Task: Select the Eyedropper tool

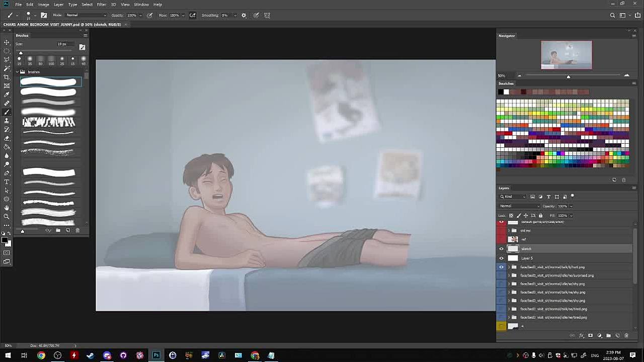Action: coord(7,95)
